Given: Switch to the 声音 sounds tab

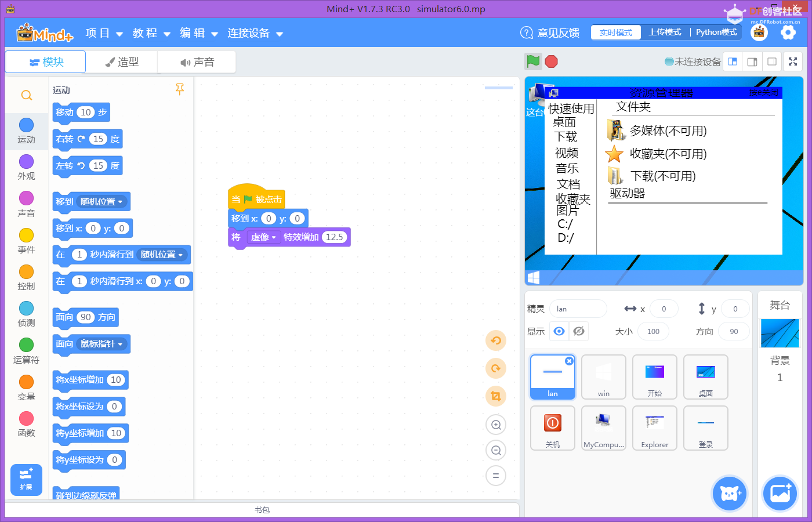Looking at the screenshot, I should coord(197,62).
